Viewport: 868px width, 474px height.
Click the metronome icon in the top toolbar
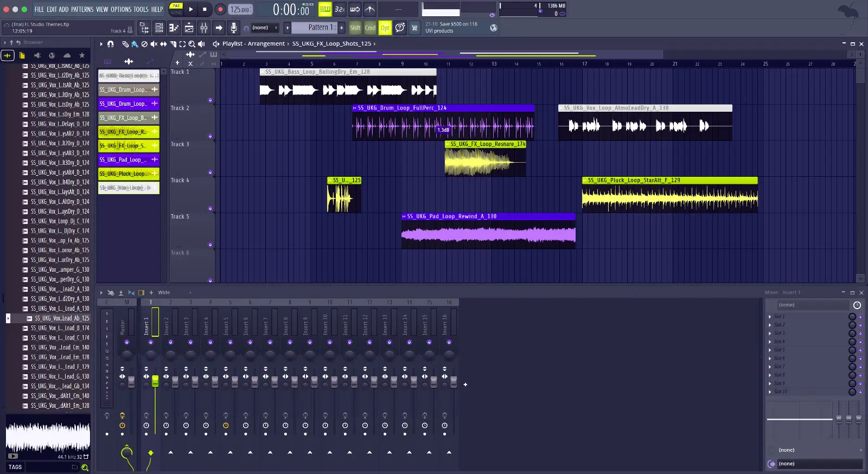pyautogui.click(x=369, y=9)
